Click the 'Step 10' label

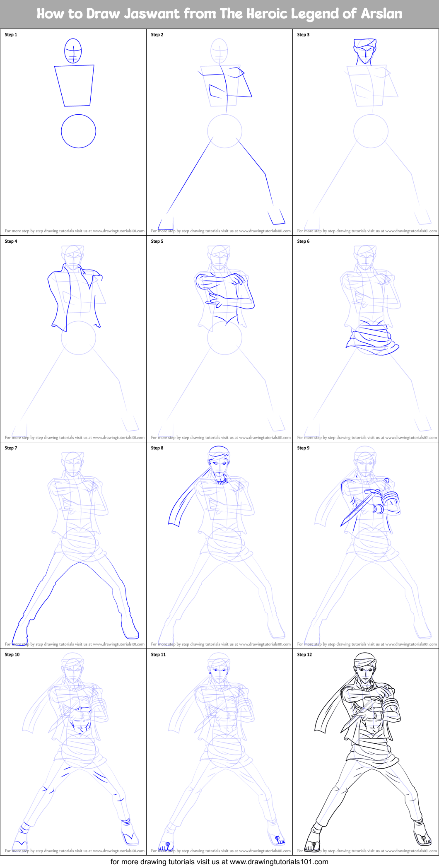click(x=12, y=655)
